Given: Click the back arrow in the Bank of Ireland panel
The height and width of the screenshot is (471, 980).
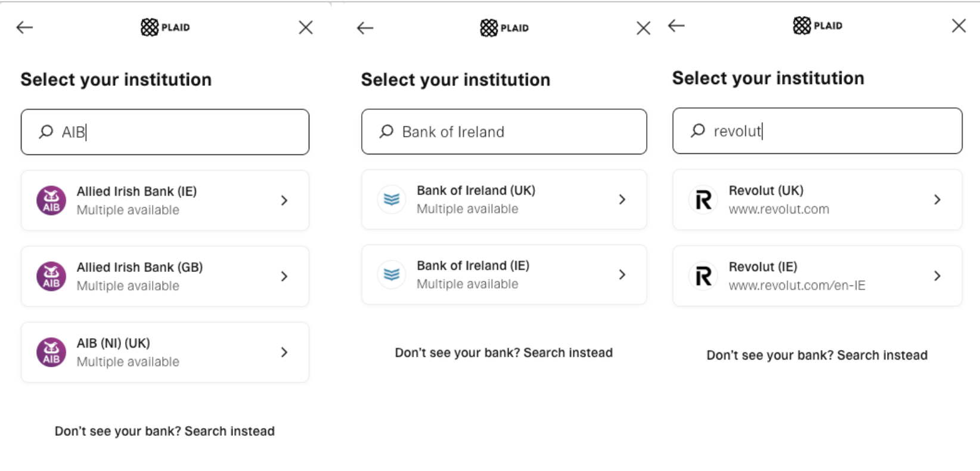Looking at the screenshot, I should (365, 28).
